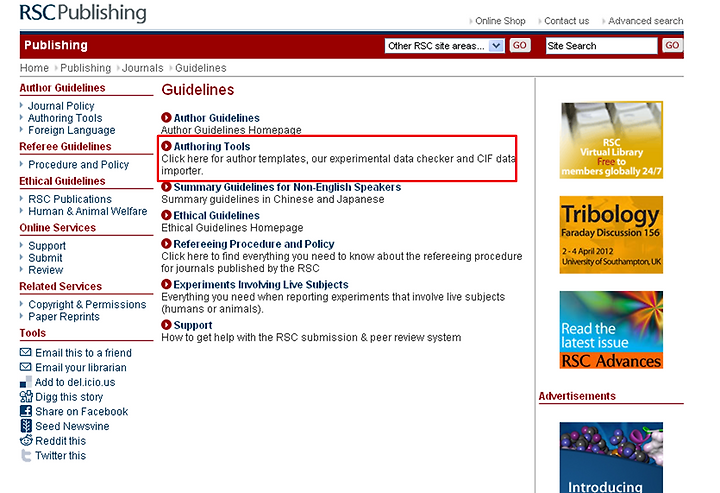Open the Online Shop link
Viewport: 720px width, 493px height.
tap(500, 21)
